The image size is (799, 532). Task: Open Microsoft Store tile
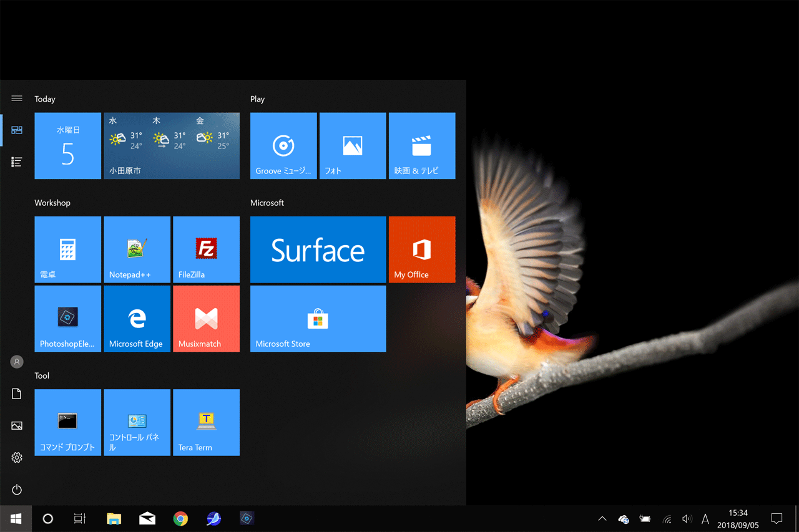tap(318, 319)
